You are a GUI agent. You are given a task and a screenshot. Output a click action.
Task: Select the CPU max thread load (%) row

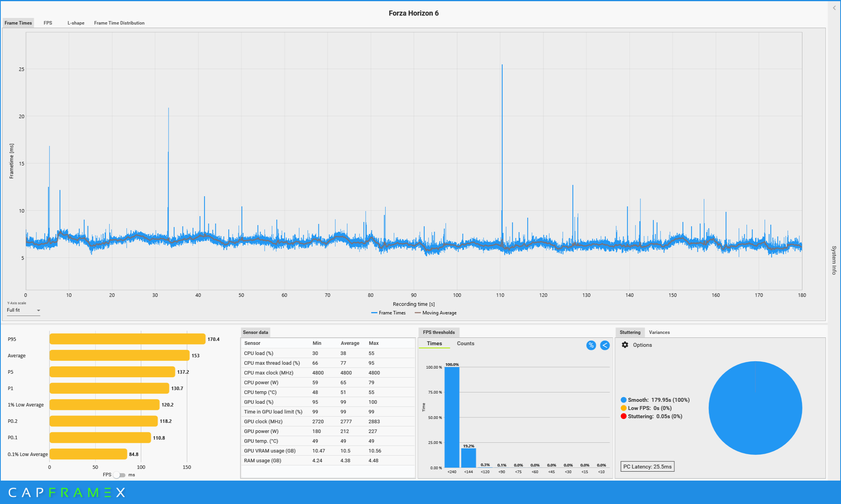328,363
